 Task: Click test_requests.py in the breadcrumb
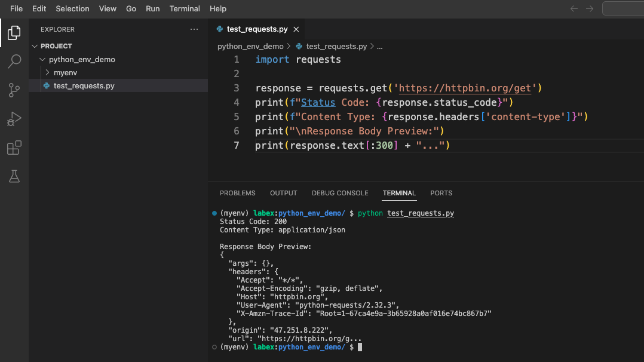[x=336, y=47]
